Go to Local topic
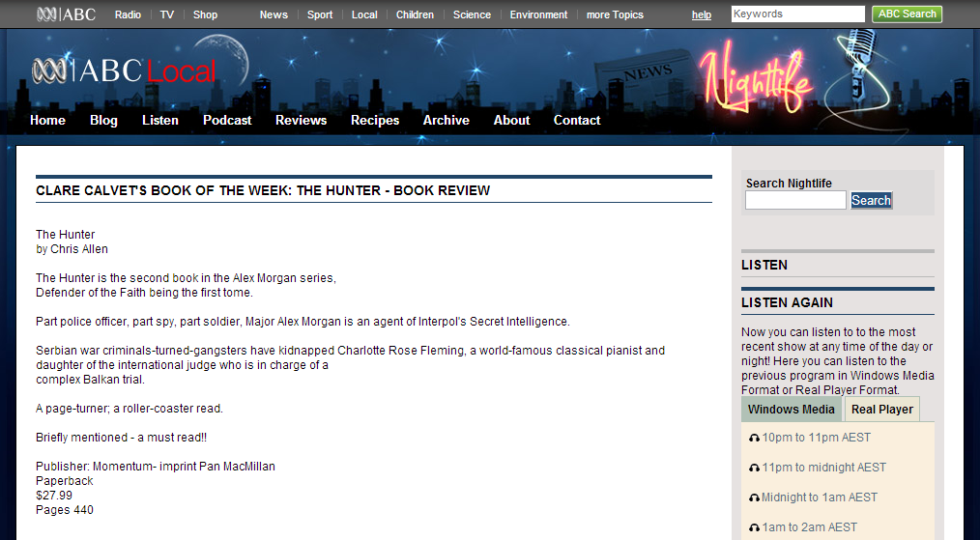 [x=364, y=14]
